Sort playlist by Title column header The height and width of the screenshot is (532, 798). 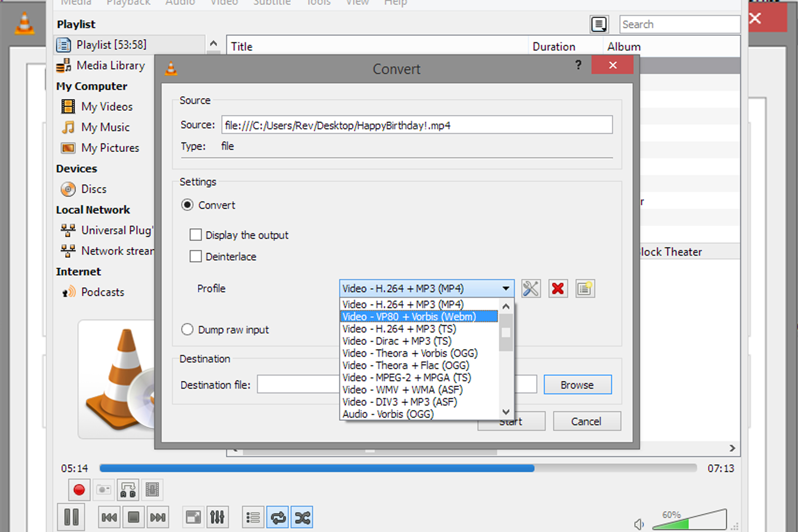coord(377,47)
